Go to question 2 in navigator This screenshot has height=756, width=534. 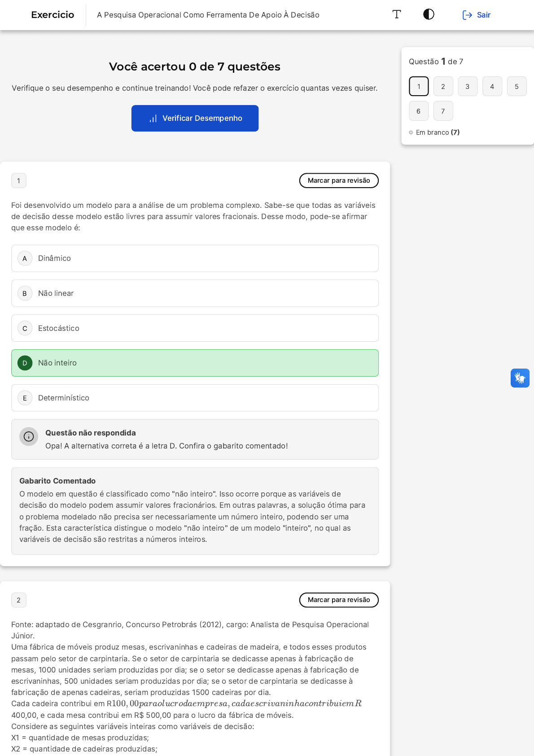tap(443, 86)
